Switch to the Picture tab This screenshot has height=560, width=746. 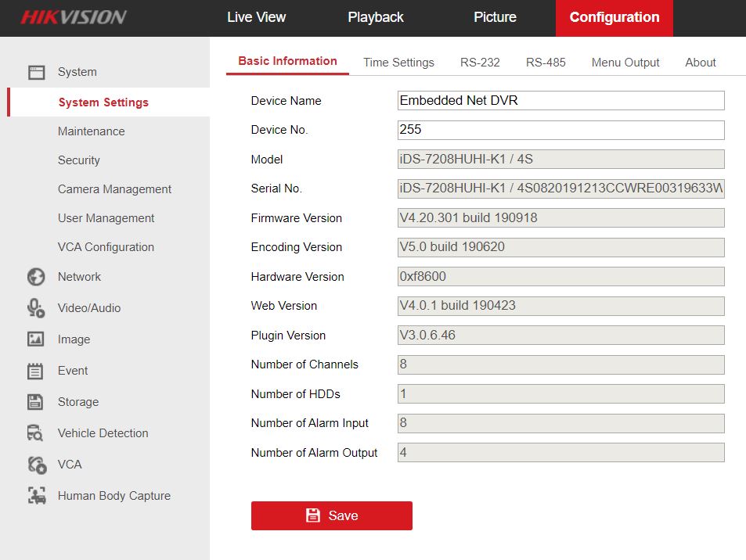[495, 17]
